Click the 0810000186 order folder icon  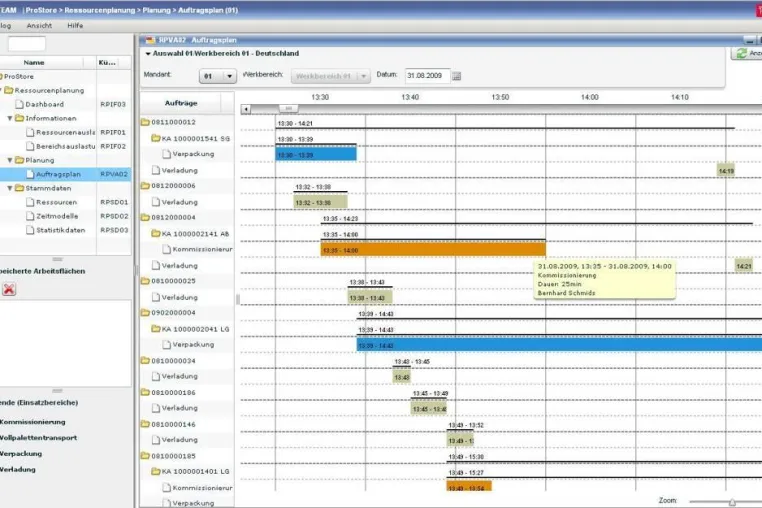tap(145, 392)
